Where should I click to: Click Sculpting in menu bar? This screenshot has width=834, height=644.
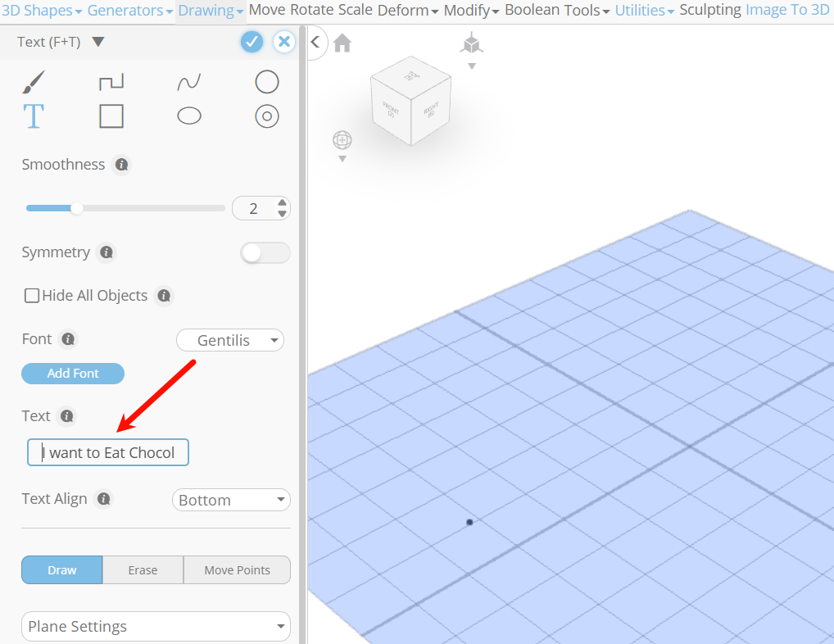pos(710,10)
